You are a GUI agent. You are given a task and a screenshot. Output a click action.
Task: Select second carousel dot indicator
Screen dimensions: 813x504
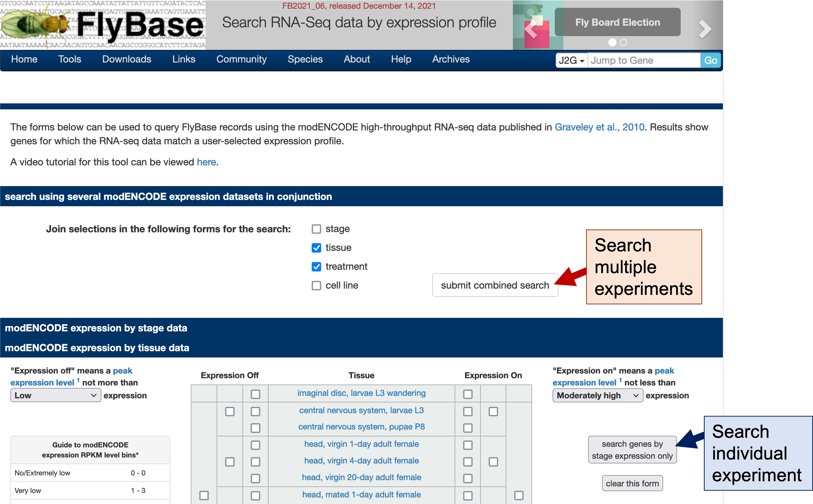[623, 42]
